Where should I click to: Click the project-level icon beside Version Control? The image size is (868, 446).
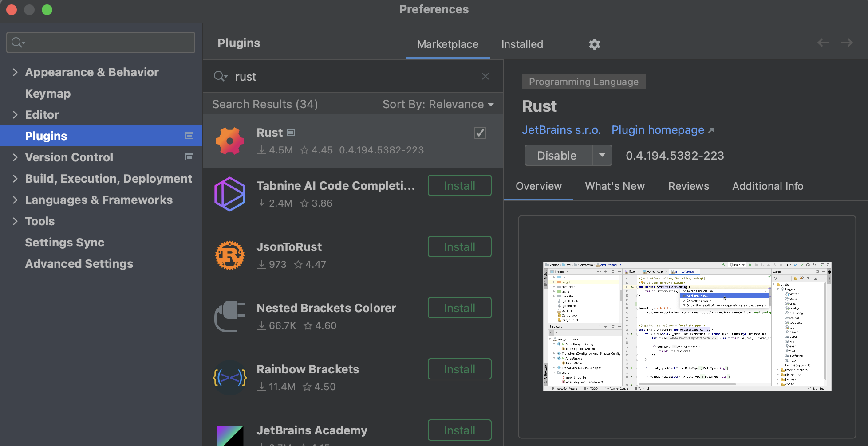(x=189, y=157)
